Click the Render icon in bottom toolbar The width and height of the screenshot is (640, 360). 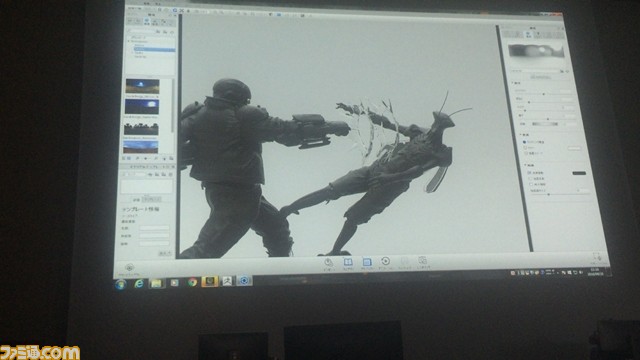(x=423, y=262)
